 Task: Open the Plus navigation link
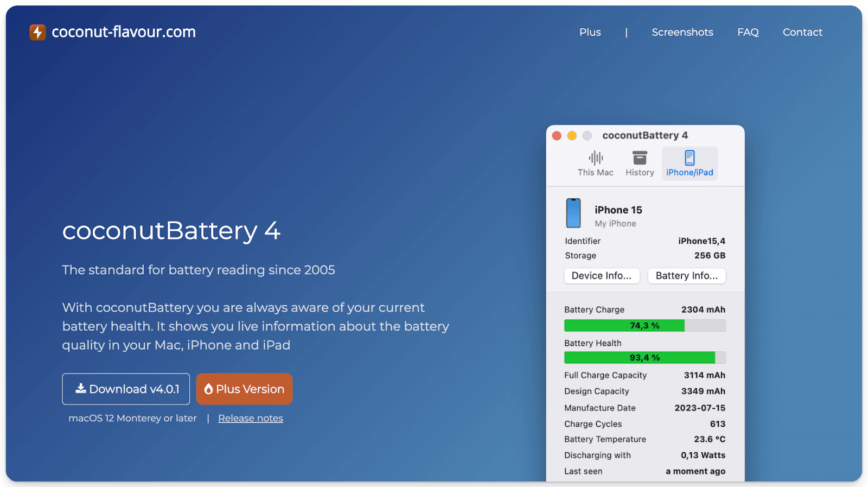[x=590, y=32]
